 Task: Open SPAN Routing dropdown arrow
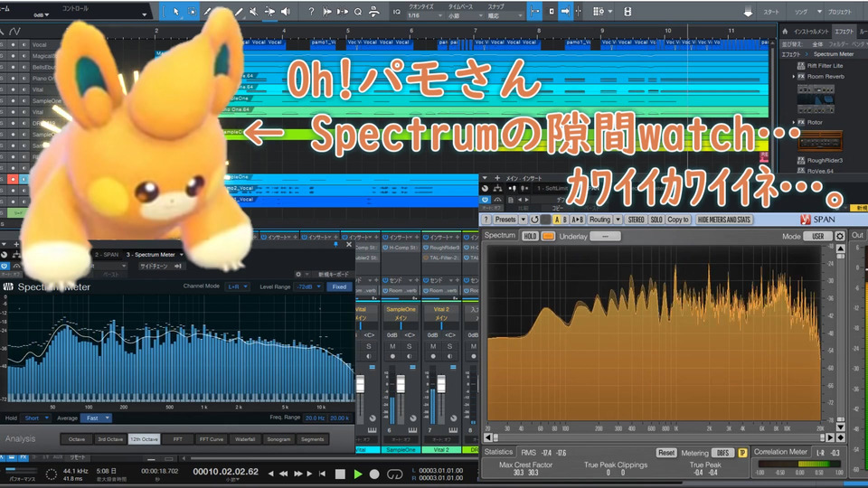618,220
